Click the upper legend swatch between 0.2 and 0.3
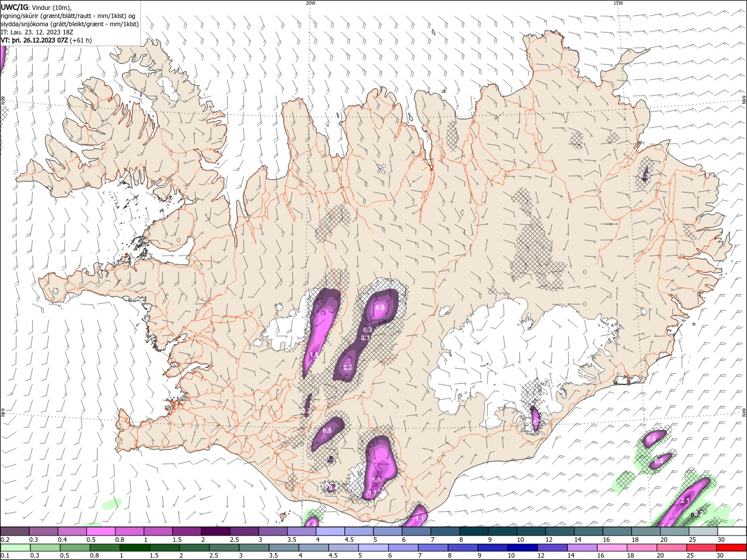Screen dimensions: 747x560 [15, 531]
